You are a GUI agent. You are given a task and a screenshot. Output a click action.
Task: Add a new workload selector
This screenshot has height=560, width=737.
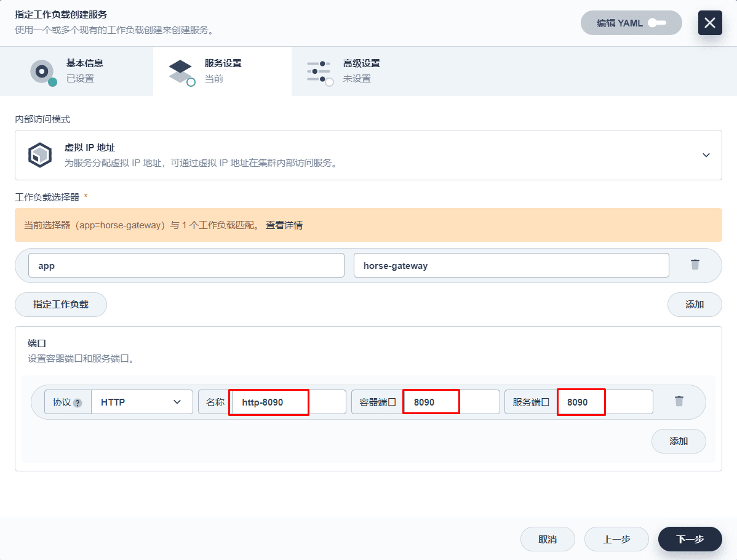tap(694, 305)
